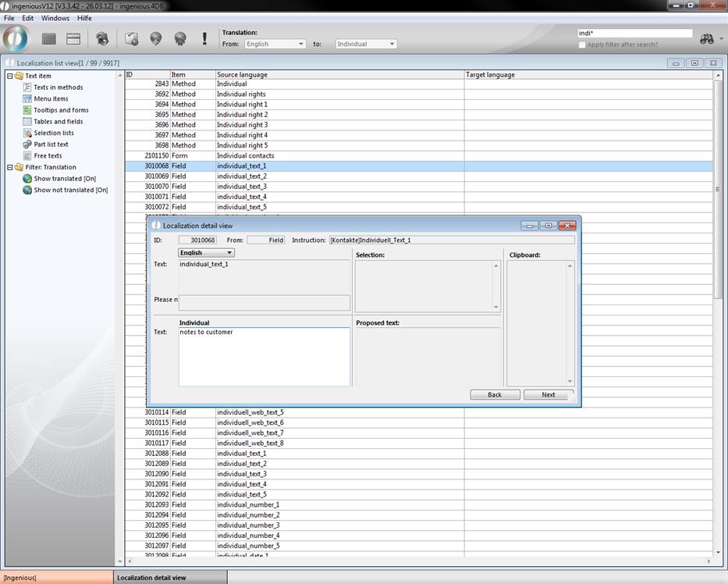Open Texts in methods icon in tree
The image size is (728, 584).
point(27,87)
